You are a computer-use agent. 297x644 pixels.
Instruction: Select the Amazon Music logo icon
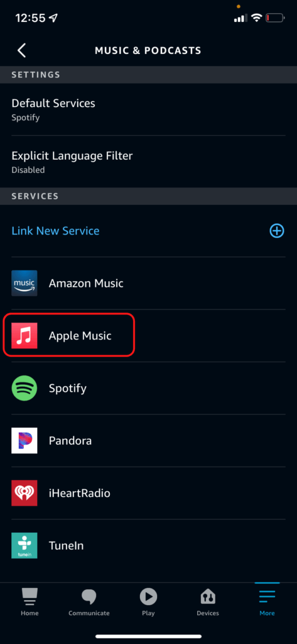(x=24, y=284)
